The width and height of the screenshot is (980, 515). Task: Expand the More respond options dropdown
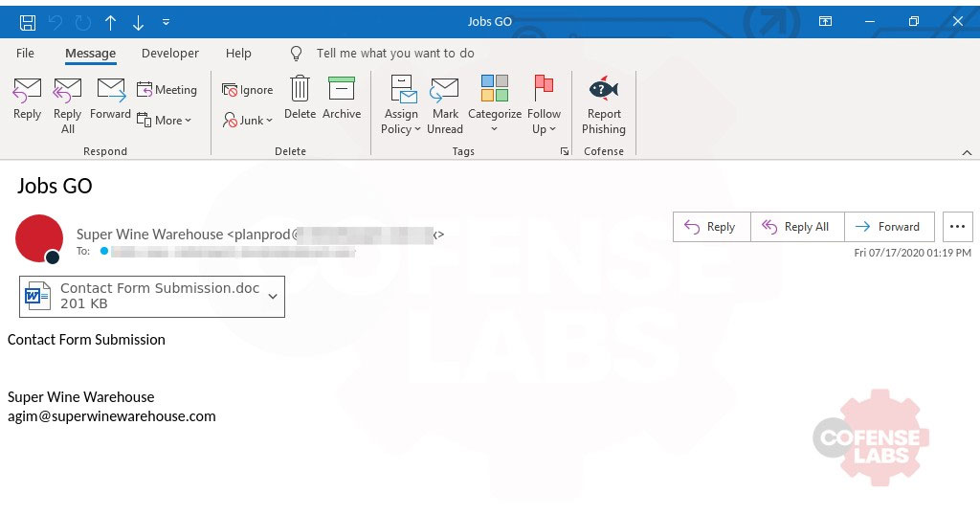(x=164, y=120)
